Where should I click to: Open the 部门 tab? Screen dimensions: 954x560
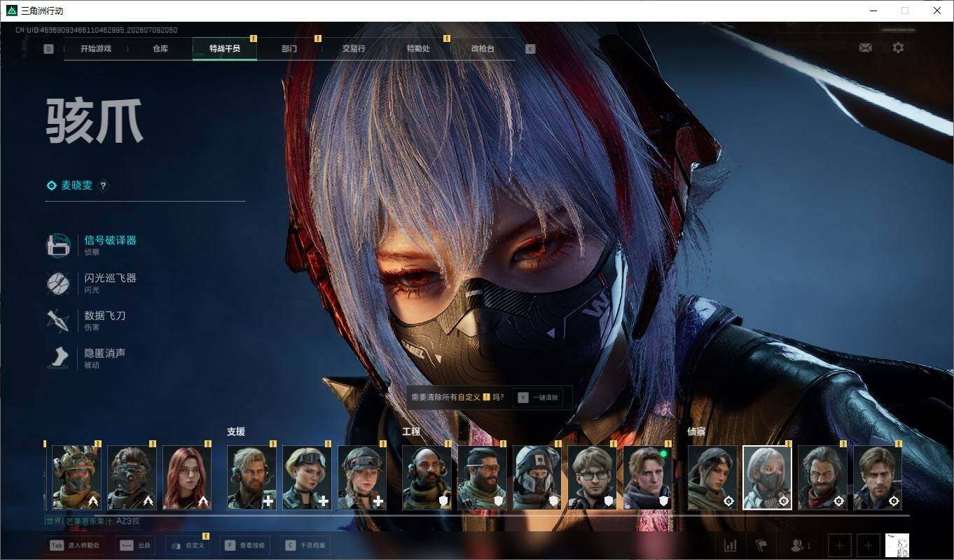(x=289, y=49)
